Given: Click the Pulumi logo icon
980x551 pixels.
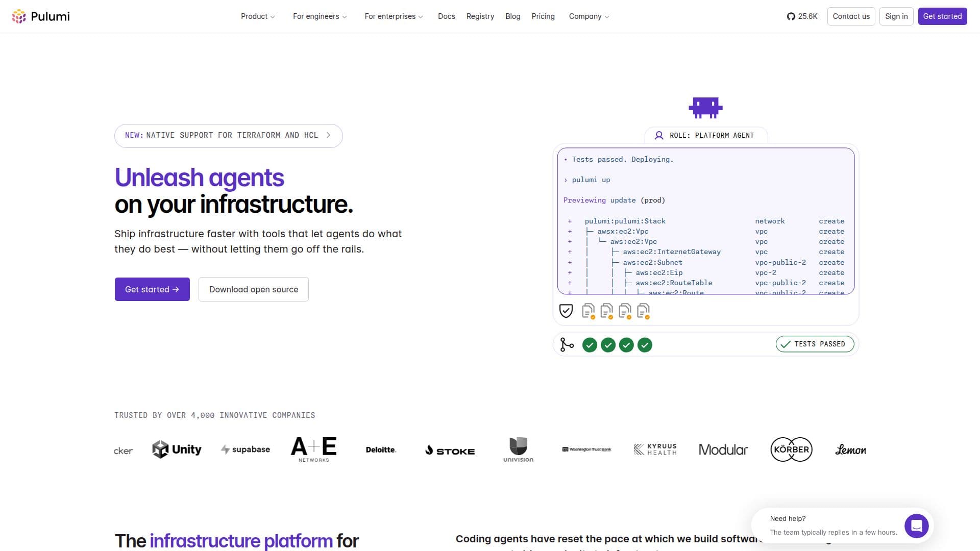Looking at the screenshot, I should [x=19, y=16].
